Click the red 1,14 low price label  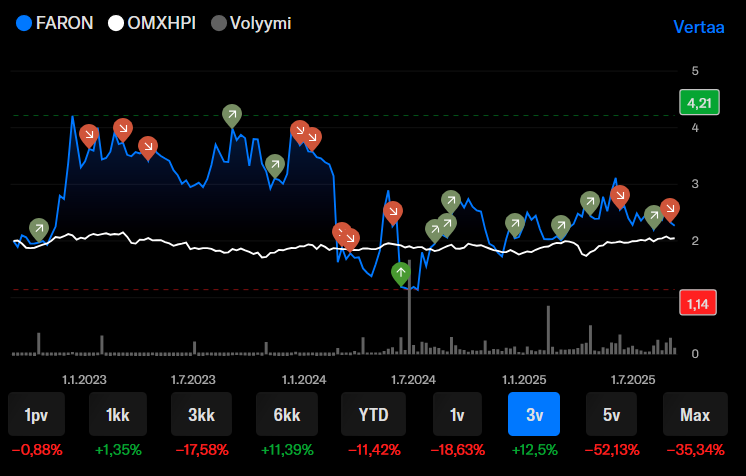(697, 302)
